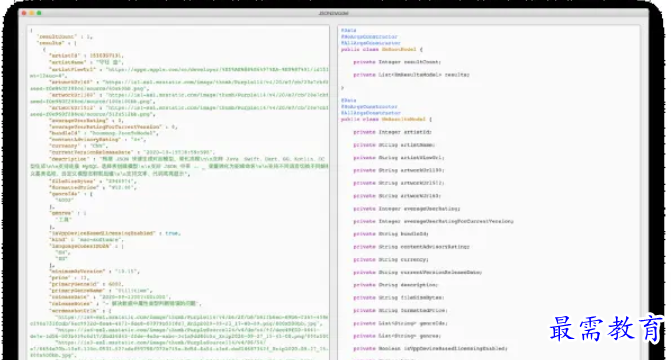671x360 pixels.
Task: Click "private String artworkUrl512;" code line
Action: point(399,183)
